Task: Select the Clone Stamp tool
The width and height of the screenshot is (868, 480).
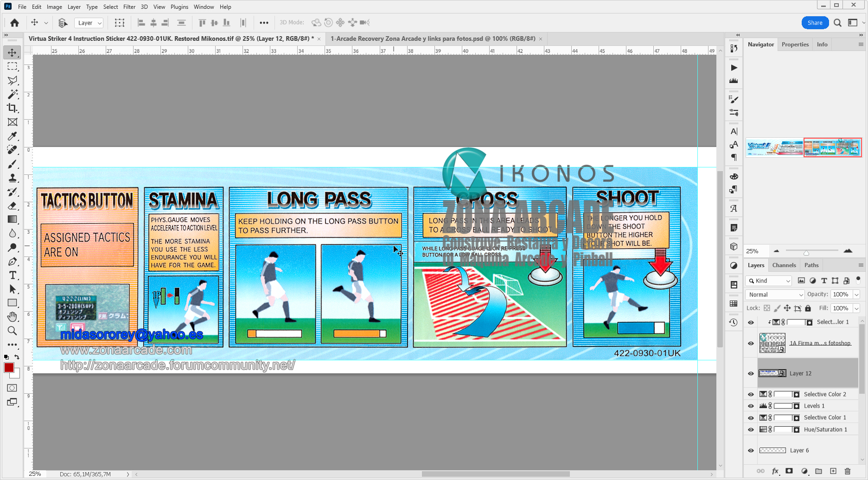Action: pyautogui.click(x=13, y=178)
